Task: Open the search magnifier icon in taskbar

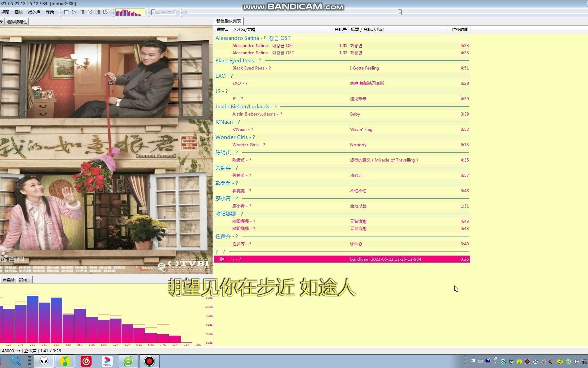Action: pos(16,361)
